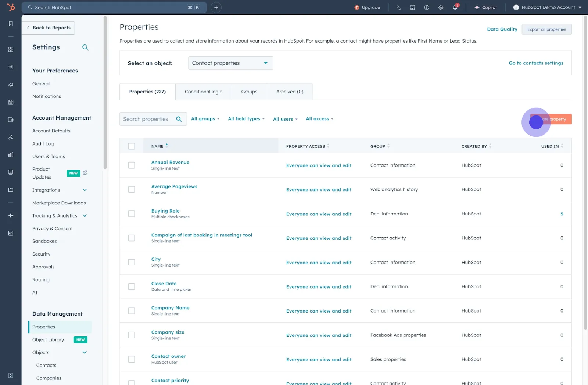Open Development code icon in left rail

pos(11,233)
